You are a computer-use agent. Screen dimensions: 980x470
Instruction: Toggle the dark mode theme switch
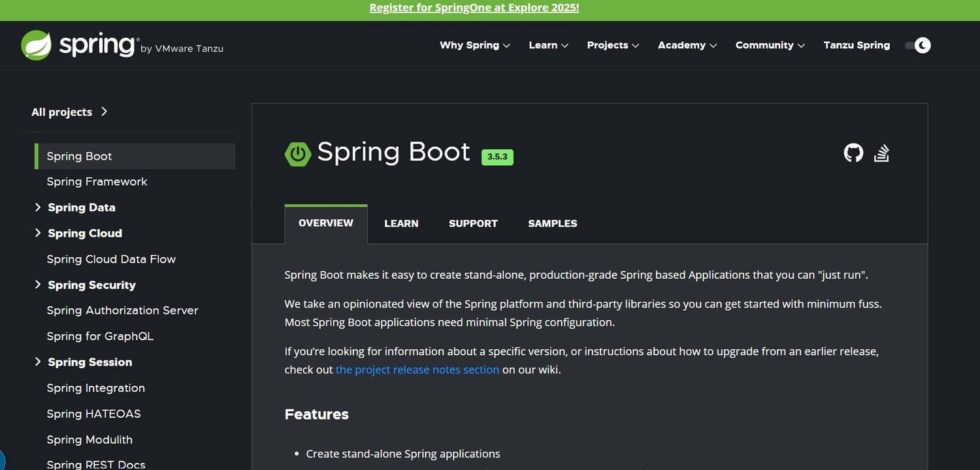(917, 45)
